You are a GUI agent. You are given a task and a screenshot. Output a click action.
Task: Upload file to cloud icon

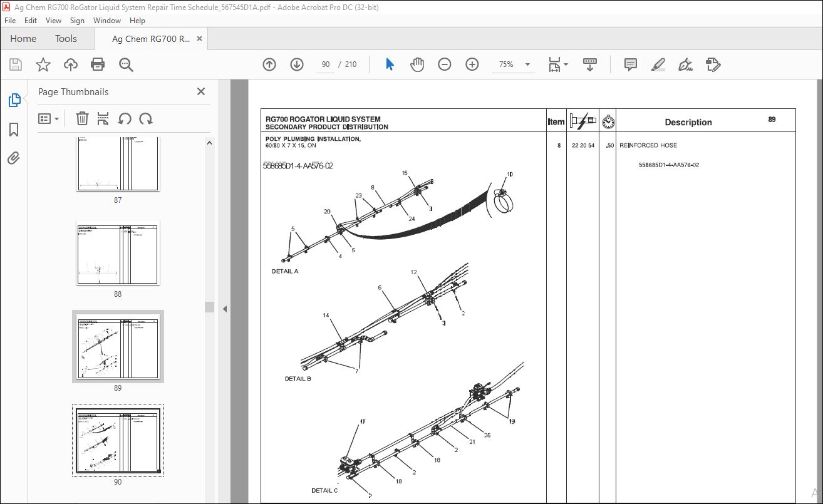click(71, 64)
